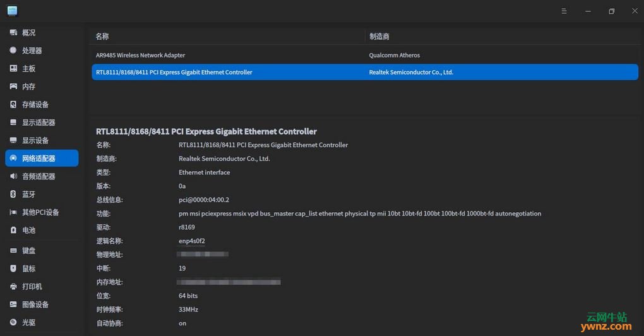
Task: Go to 存储设备 sidebar entry
Action: click(42, 104)
